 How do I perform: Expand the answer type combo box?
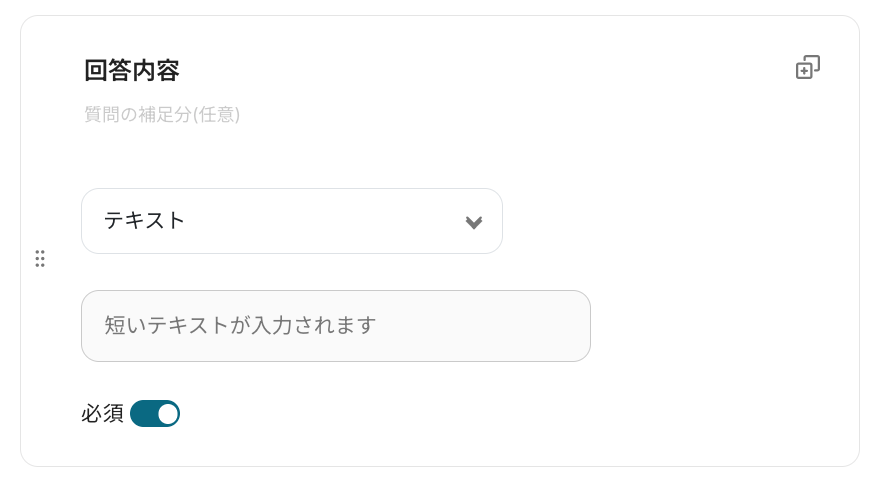point(291,221)
